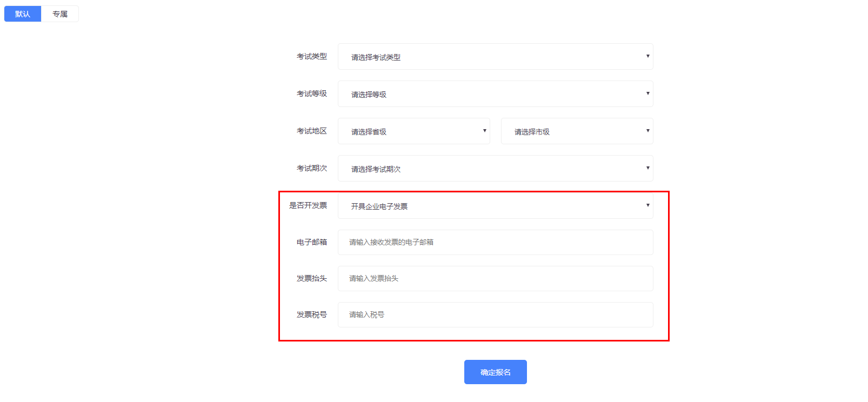Click the 是否开发票 field label
The width and height of the screenshot is (868, 402).
click(308, 205)
